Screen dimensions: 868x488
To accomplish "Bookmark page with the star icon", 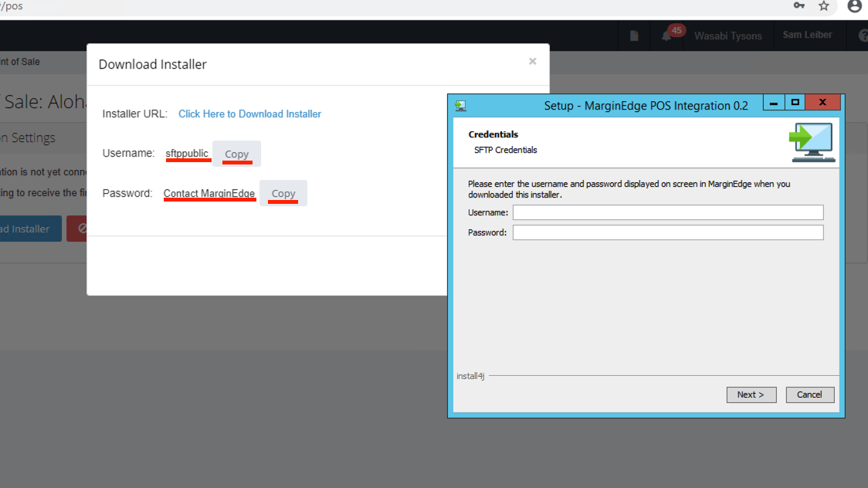I will (x=824, y=6).
